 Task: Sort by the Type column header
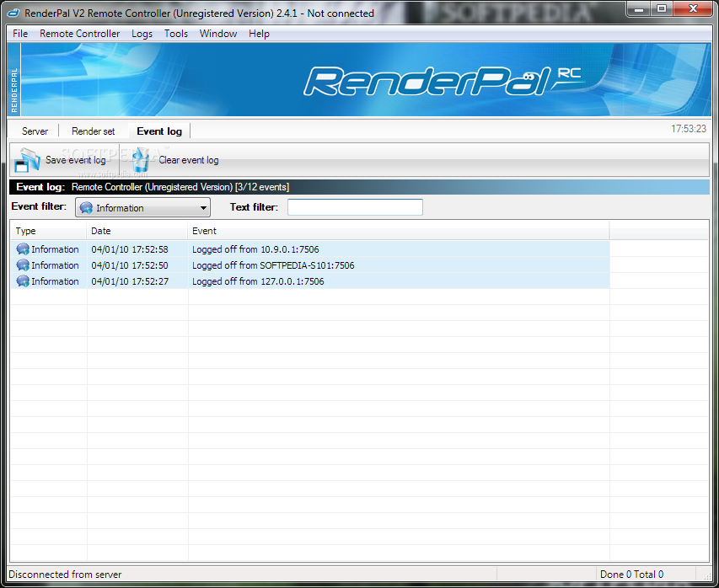pos(48,231)
